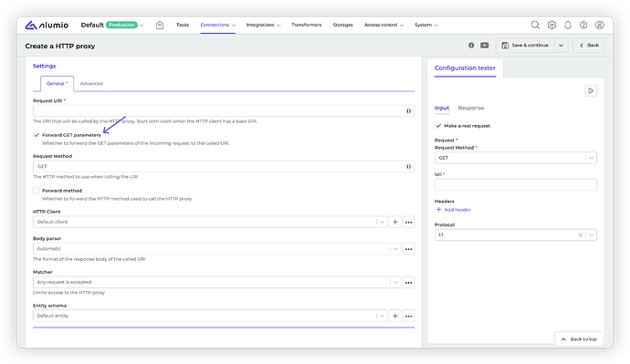The image size is (630, 364).
Task: Click Back to top button
Action: pyautogui.click(x=579, y=339)
